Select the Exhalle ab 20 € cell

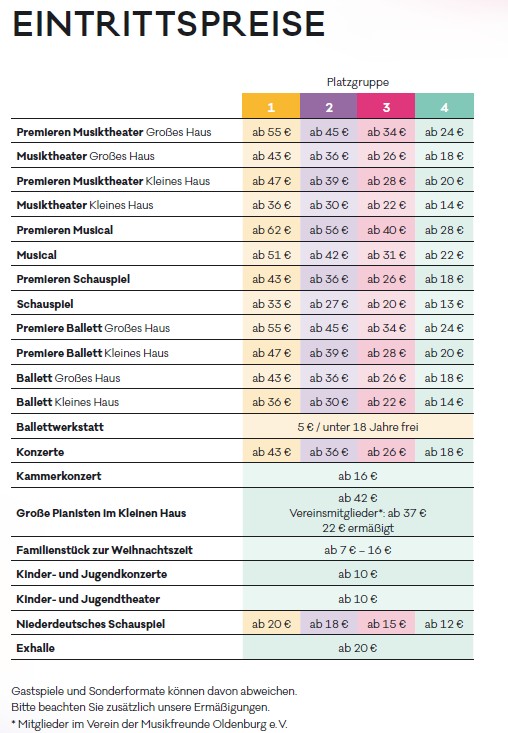(358, 648)
